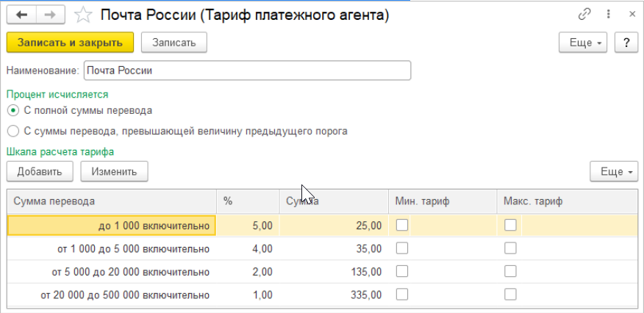Click Записать и закрыть button
The image size is (644, 313).
tap(71, 43)
